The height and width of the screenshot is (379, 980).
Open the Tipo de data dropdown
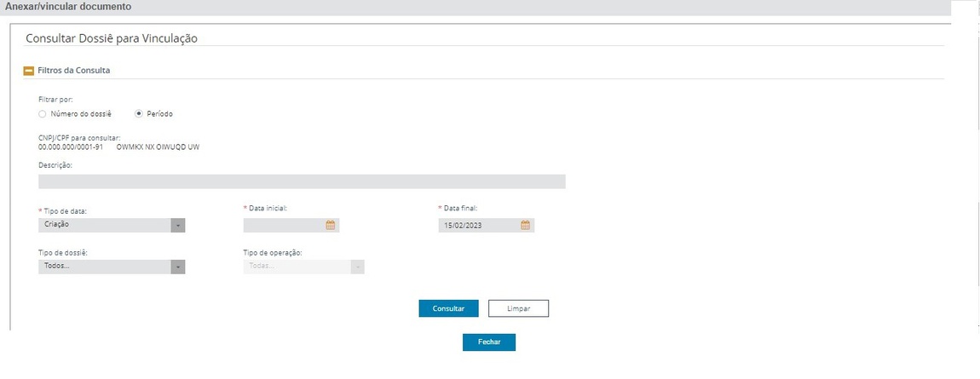pos(112,226)
